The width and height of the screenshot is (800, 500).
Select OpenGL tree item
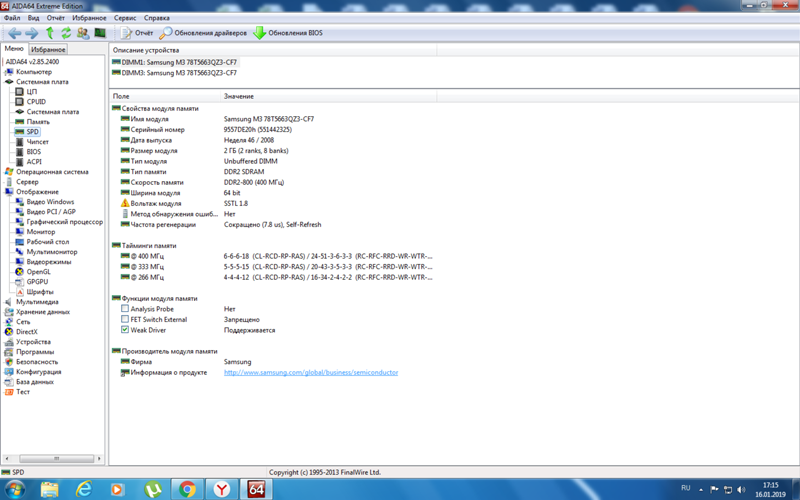(x=38, y=272)
